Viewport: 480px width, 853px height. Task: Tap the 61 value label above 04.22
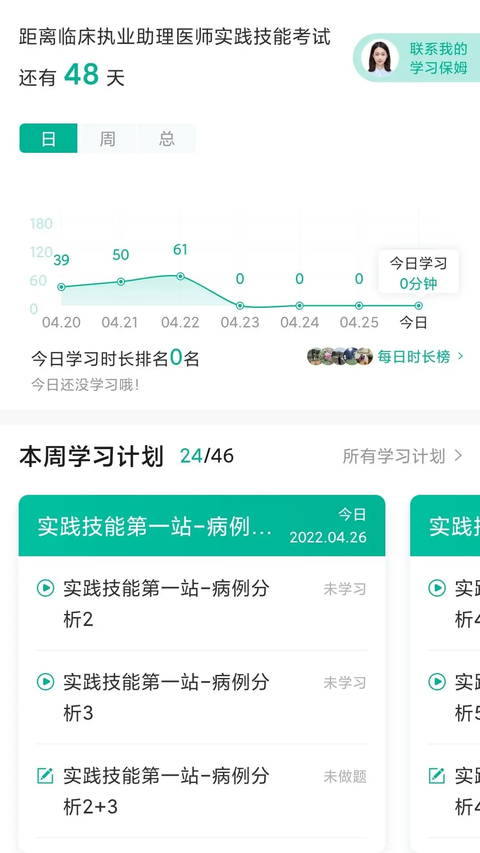(x=180, y=250)
